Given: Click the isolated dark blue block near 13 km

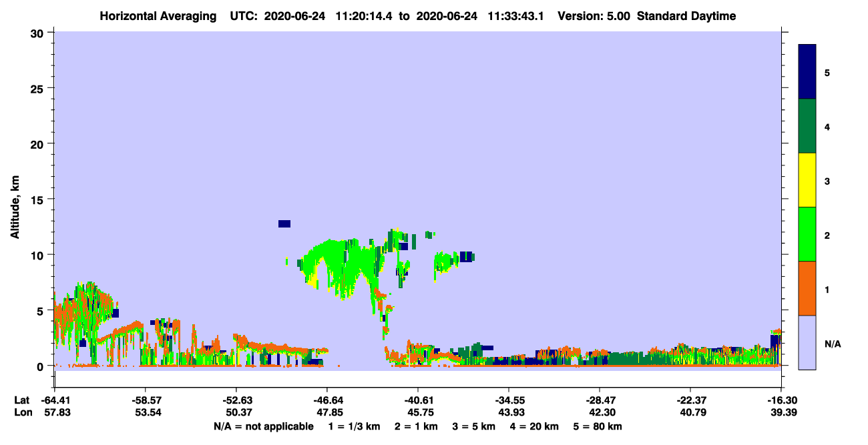Looking at the screenshot, I should 284,224.
